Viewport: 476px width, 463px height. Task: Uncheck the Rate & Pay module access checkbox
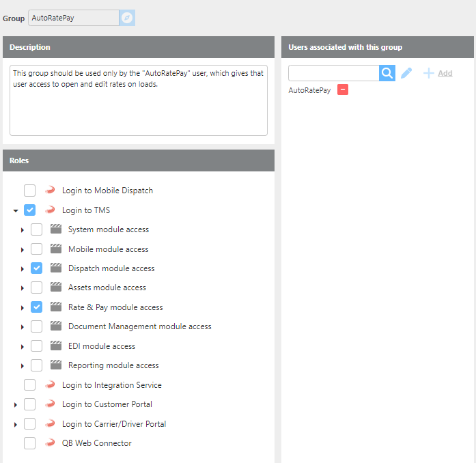[37, 307]
